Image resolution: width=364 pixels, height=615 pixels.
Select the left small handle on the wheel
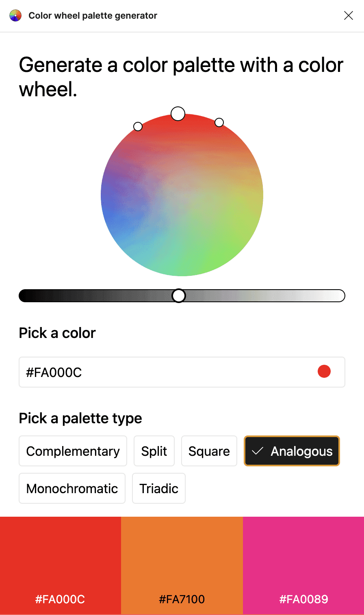pyautogui.click(x=138, y=126)
